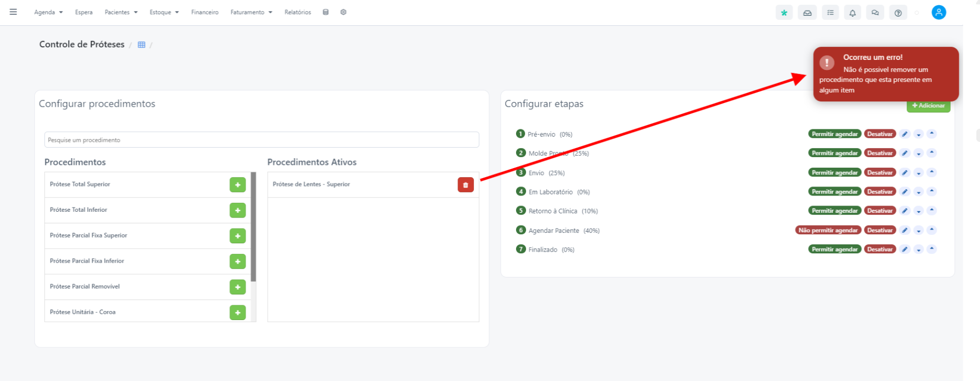Dismiss the red Ocorreu um erro notification
Screen dimensions: 980x381
coord(886,74)
